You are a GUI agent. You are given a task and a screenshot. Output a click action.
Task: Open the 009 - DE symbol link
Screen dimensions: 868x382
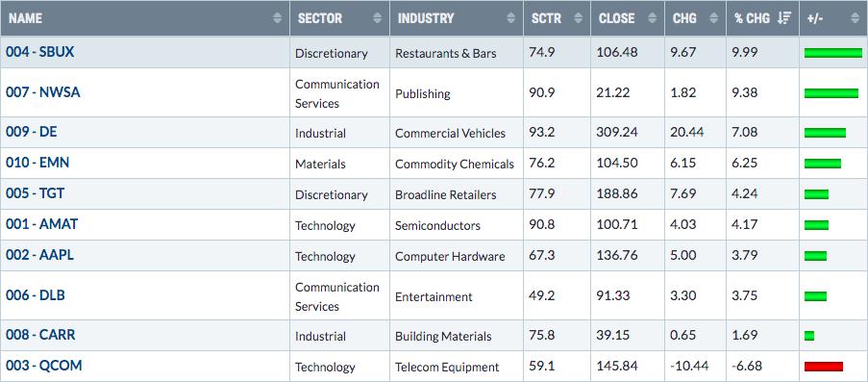coord(32,132)
